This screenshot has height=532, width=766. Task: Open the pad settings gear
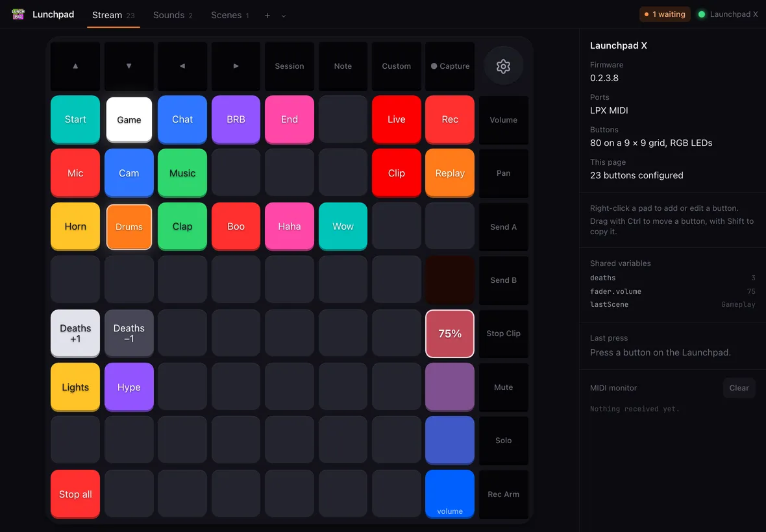tap(503, 66)
